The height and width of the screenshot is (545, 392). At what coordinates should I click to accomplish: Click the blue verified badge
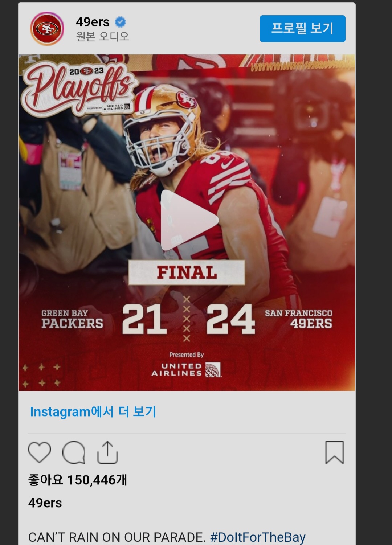click(x=121, y=22)
